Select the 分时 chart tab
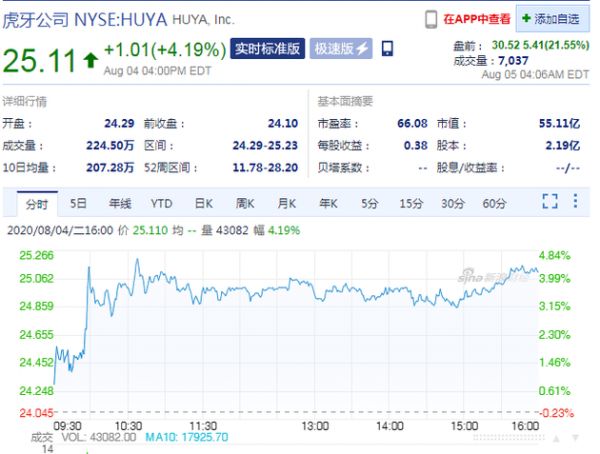The width and height of the screenshot is (600, 454). [x=37, y=204]
